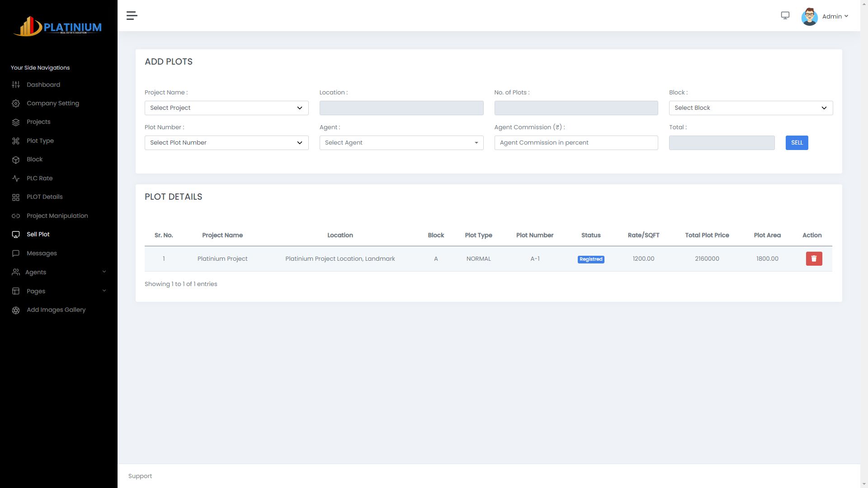Click the Agent Commission percent input field
868x488 pixels.
(x=576, y=143)
